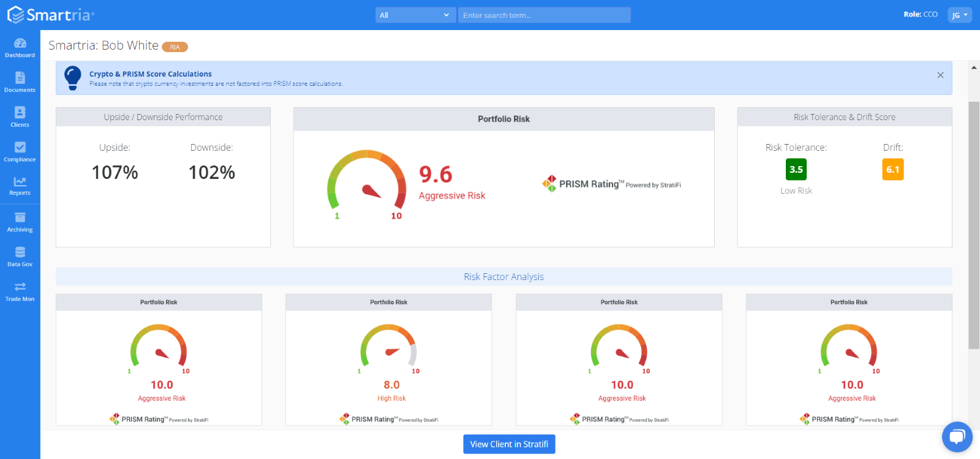Click the lightbulb icon in notice

click(x=73, y=78)
